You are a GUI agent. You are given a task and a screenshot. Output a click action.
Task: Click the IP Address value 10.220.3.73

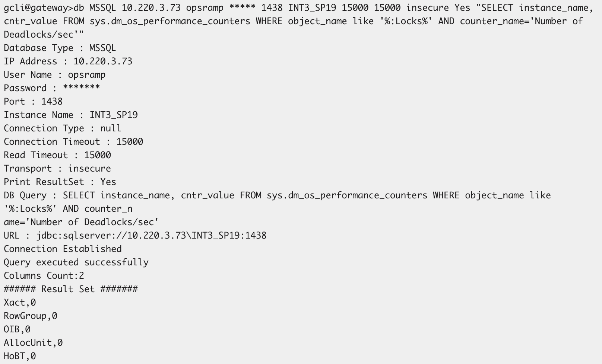102,61
